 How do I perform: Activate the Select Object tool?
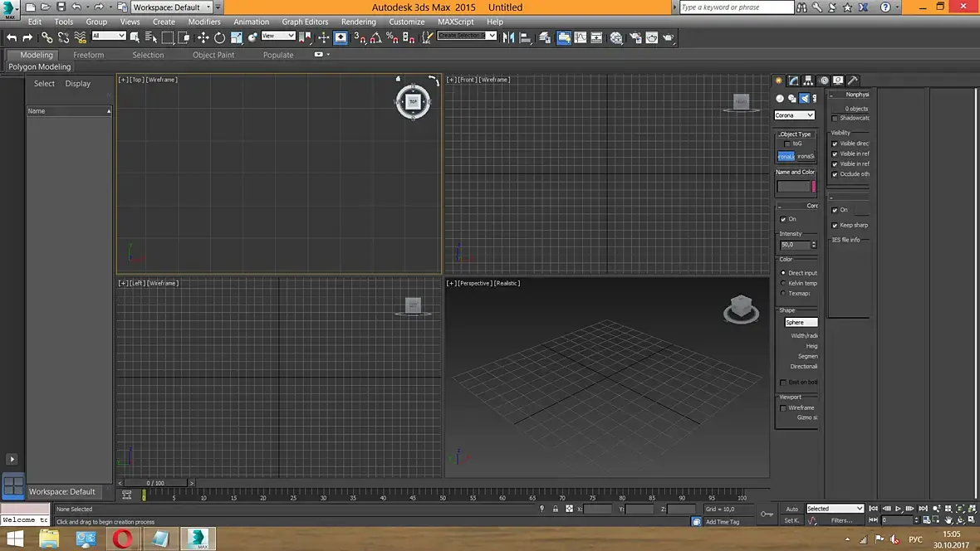click(135, 37)
